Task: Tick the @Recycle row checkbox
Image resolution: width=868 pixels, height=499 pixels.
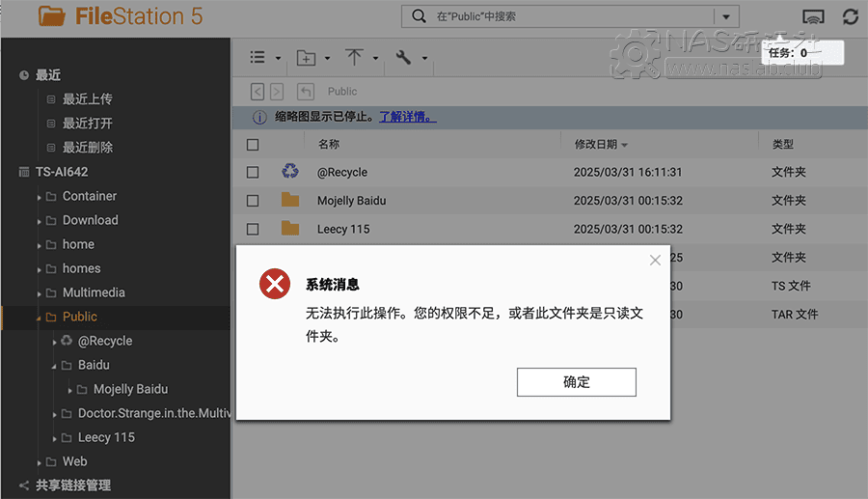Action: pos(253,172)
